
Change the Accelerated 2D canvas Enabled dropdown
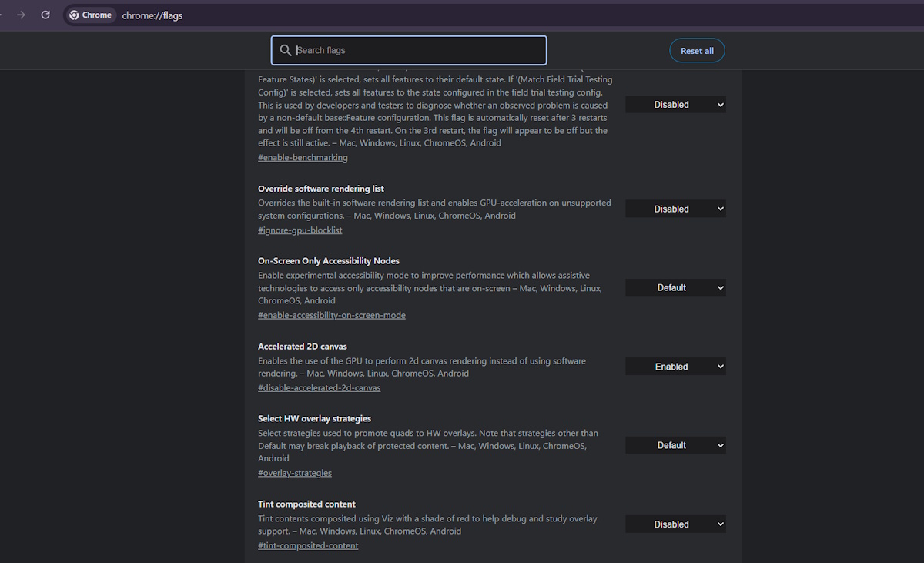(675, 367)
